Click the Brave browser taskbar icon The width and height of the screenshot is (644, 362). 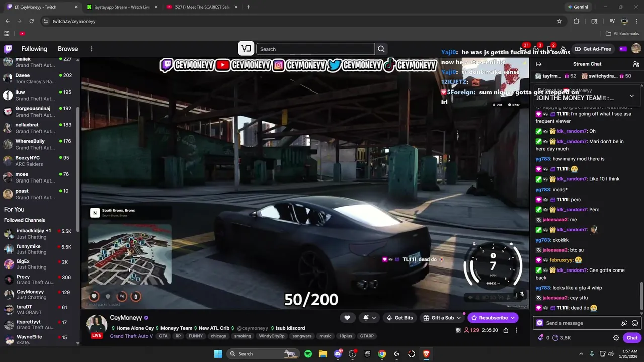click(x=426, y=354)
